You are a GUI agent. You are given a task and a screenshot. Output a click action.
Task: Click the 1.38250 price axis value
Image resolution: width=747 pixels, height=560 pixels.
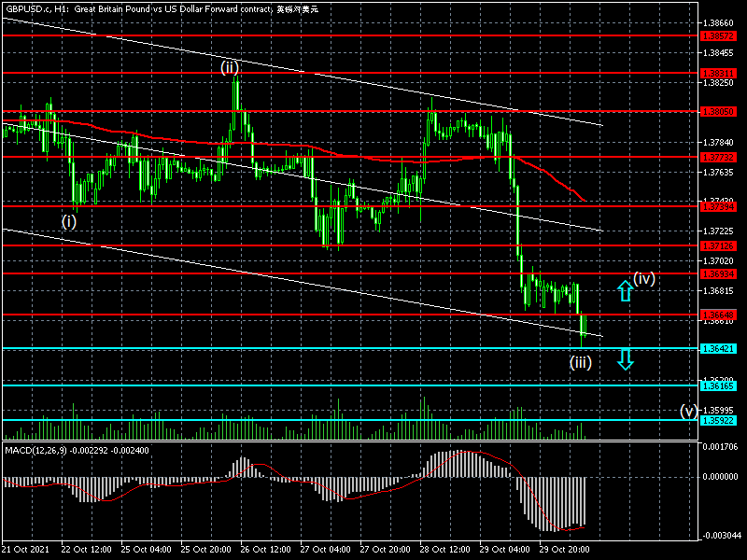pos(718,83)
